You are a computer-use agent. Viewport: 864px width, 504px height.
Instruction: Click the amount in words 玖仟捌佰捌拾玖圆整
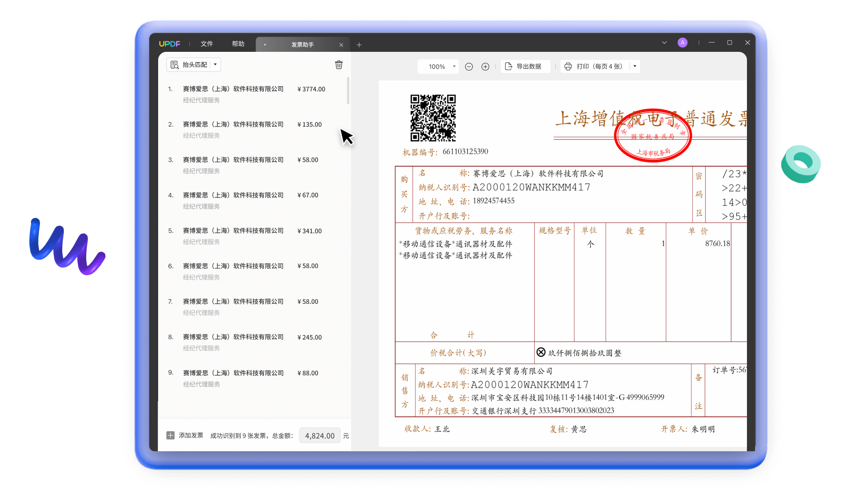click(584, 353)
